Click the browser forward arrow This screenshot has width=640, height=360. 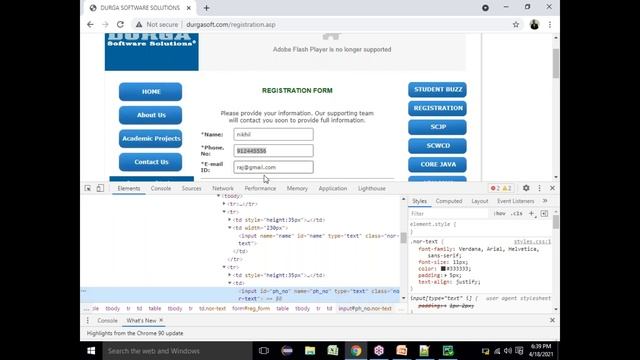[105, 24]
